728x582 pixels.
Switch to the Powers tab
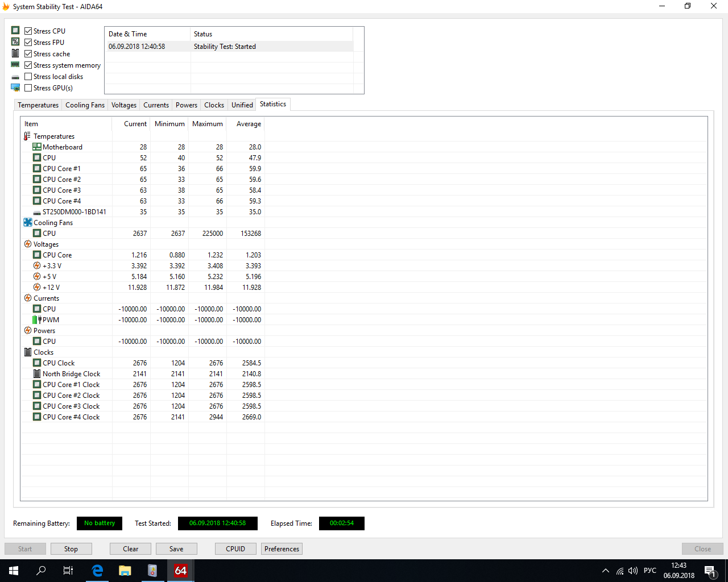187,105
